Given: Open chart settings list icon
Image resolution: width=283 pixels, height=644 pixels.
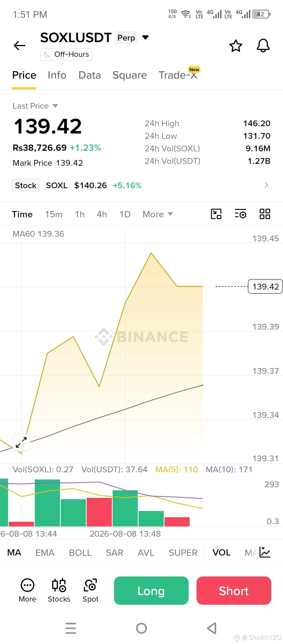Looking at the screenshot, I should 240,214.
